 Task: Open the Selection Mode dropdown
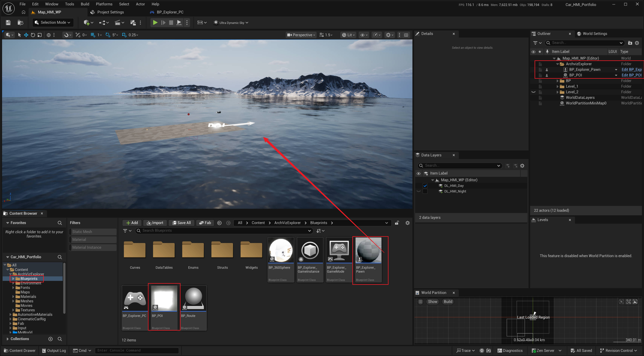pos(53,22)
